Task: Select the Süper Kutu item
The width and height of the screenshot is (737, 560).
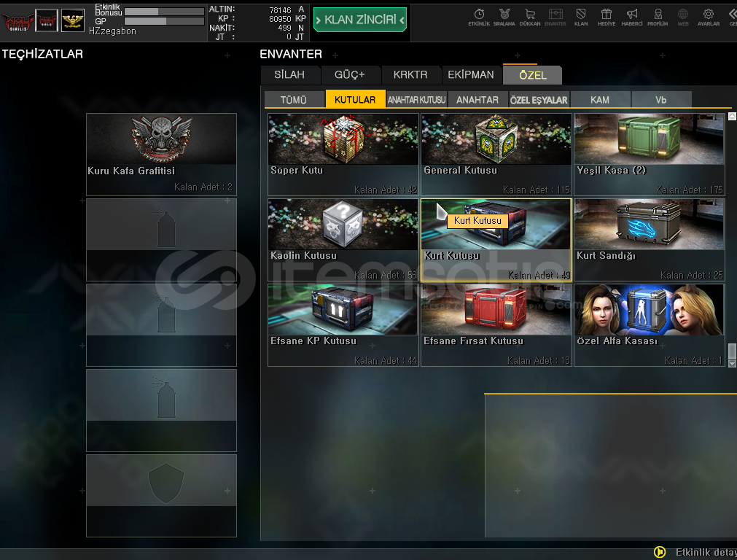Action: click(343, 155)
